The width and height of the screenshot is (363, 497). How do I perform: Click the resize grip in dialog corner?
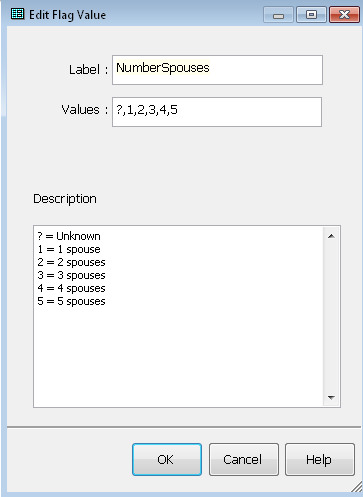(x=357, y=487)
